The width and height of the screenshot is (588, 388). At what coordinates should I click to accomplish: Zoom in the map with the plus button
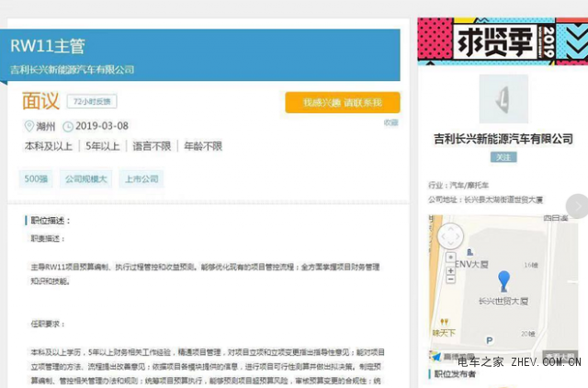(x=451, y=271)
